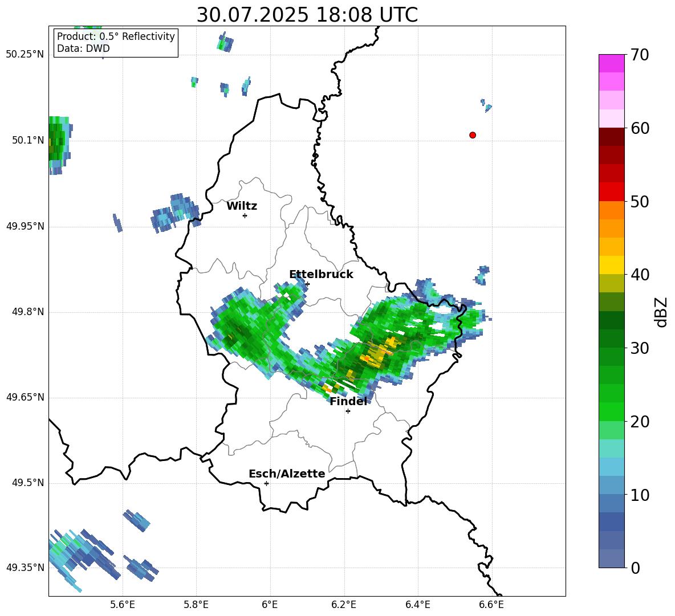The height and width of the screenshot is (616, 675).
Task: Click the cross marker under Esch/Alzette
Action: [266, 483]
